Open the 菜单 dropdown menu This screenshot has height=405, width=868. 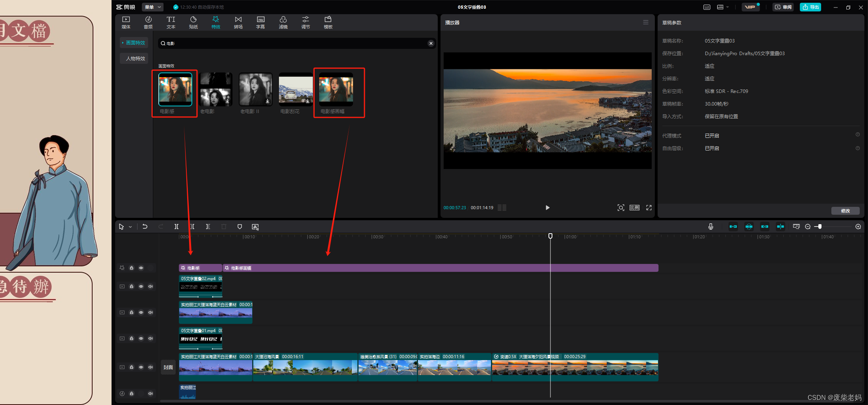152,7
